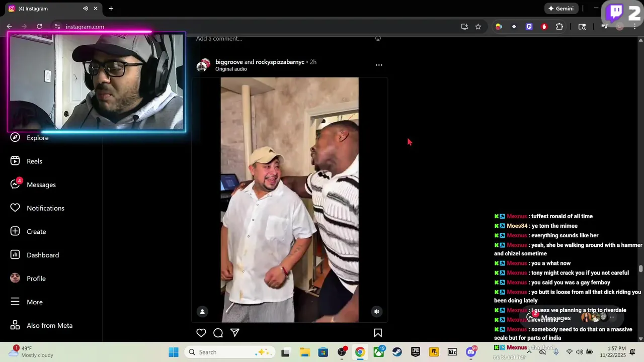
Task: Open rockyspizzabarnyc profile link
Action: pos(280,62)
